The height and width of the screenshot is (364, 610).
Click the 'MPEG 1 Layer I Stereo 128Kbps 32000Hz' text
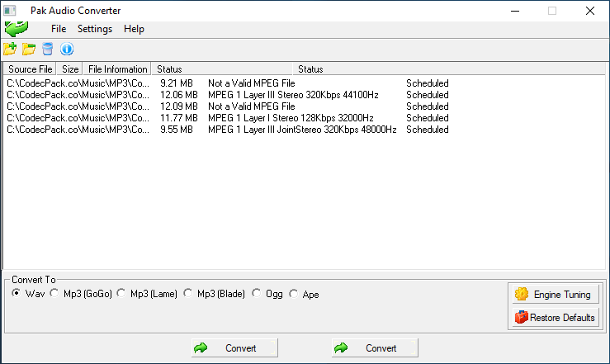(291, 118)
